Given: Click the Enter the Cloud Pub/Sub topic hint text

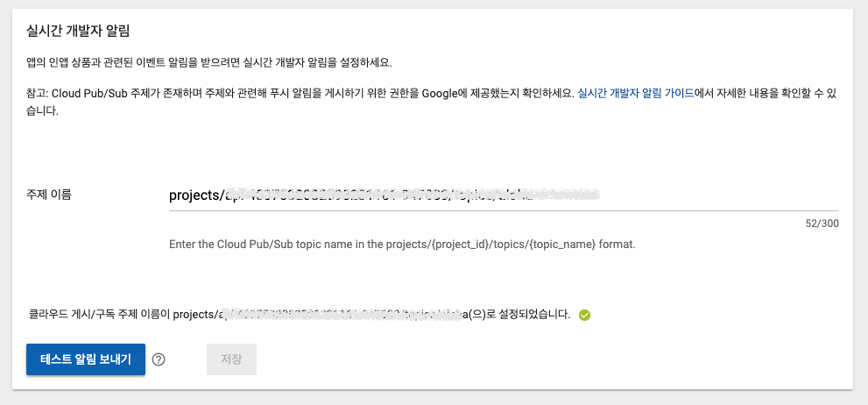Looking at the screenshot, I should coord(402,245).
